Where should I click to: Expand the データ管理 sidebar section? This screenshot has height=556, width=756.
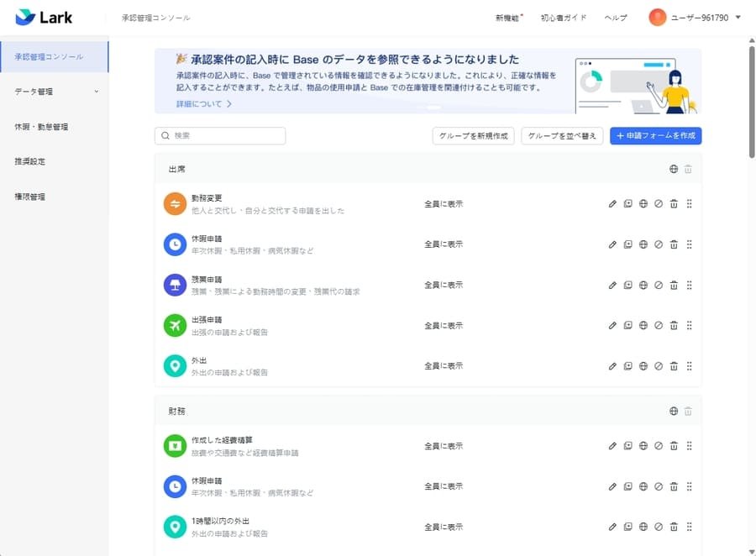[55, 92]
